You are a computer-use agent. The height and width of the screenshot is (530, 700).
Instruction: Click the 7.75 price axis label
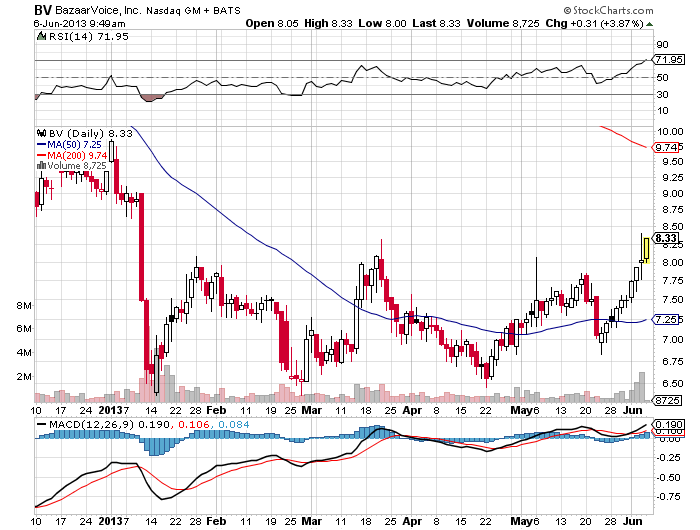[x=673, y=281]
